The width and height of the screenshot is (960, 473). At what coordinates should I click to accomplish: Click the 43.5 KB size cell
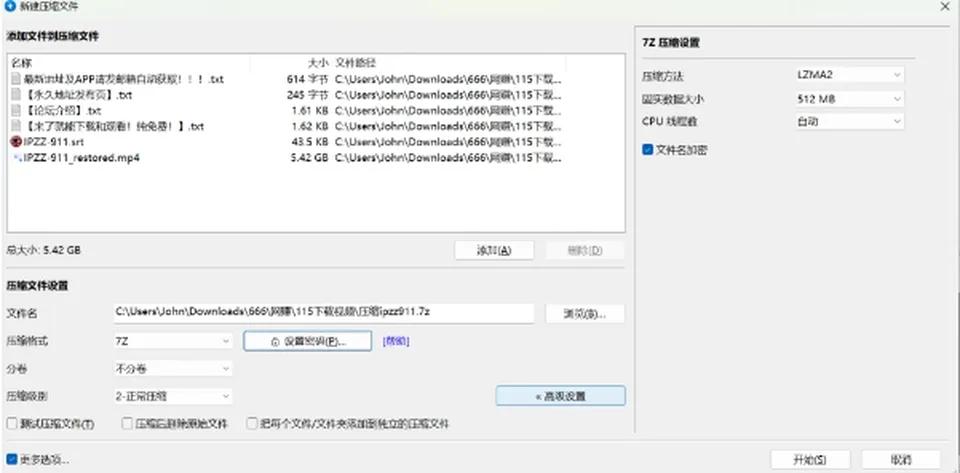pyautogui.click(x=310, y=142)
